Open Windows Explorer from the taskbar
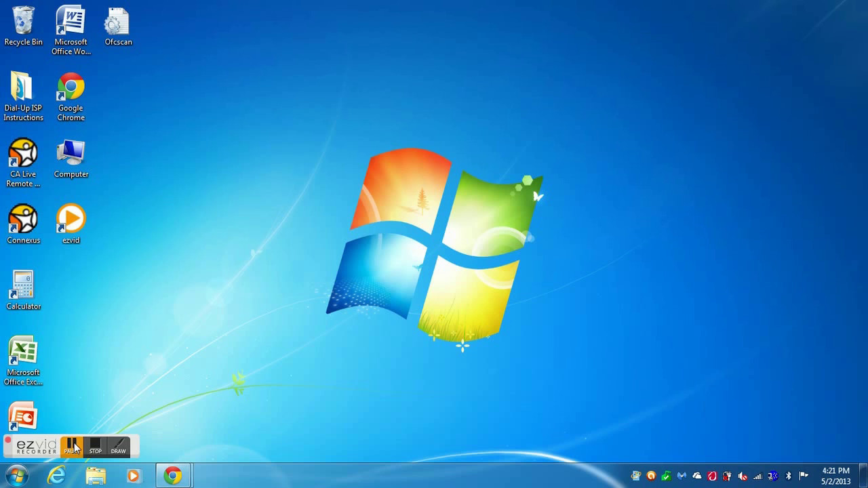The height and width of the screenshot is (488, 868). (x=96, y=476)
